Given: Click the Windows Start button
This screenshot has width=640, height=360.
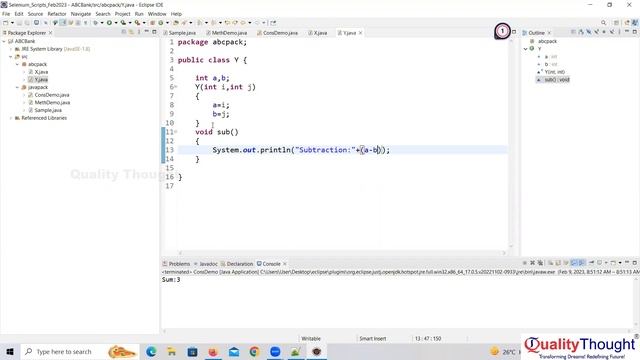Looking at the screenshot, I should [x=10, y=351].
